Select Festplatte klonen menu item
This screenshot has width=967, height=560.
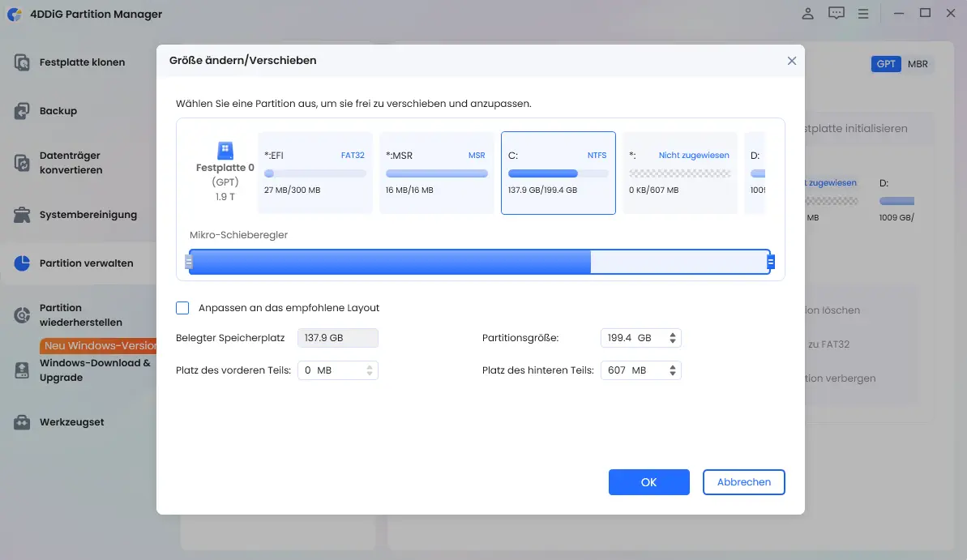coord(82,62)
